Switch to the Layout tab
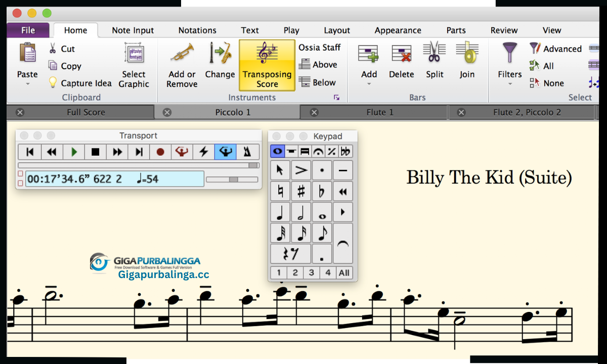The image size is (607, 364). click(337, 30)
